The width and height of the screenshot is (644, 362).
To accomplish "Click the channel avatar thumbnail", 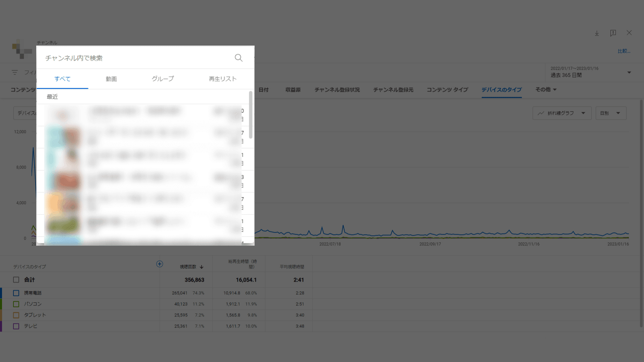I will tap(22, 49).
